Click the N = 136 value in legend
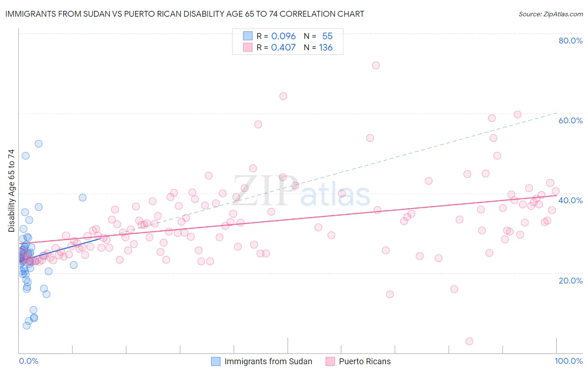Screen dimensions: 588x373 (318, 47)
